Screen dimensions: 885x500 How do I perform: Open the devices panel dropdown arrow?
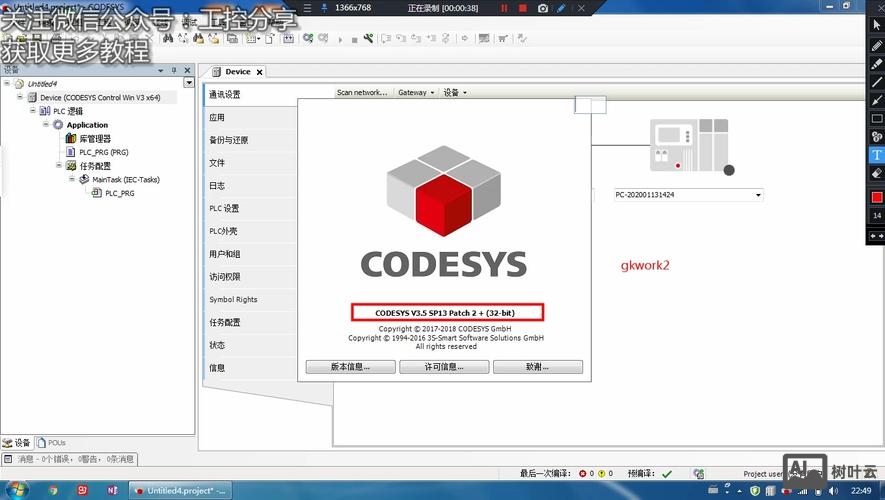161,71
